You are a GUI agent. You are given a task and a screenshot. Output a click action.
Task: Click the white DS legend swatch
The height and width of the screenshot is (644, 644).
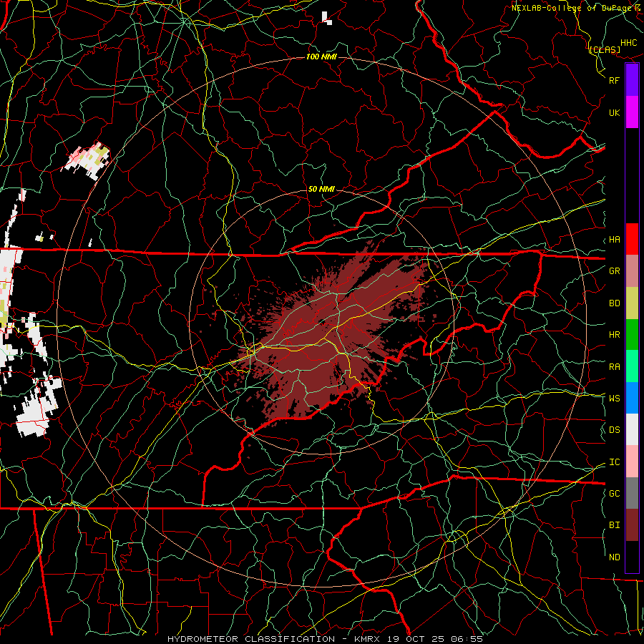[632, 429]
